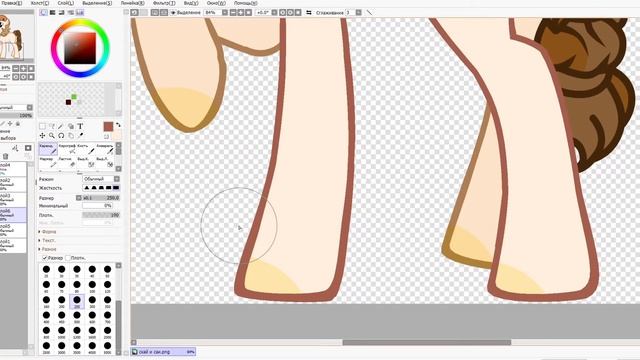
Task: Open the Холст menu
Action: tap(40, 3)
